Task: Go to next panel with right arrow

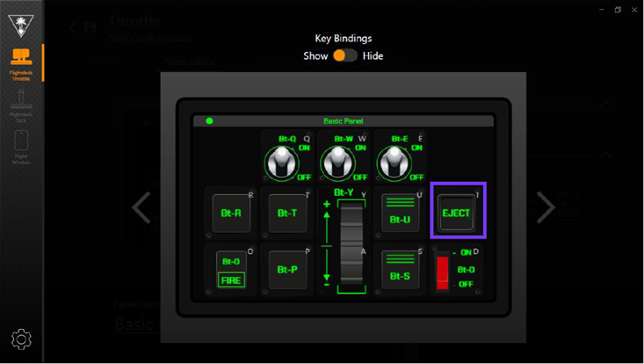Action: [x=546, y=207]
